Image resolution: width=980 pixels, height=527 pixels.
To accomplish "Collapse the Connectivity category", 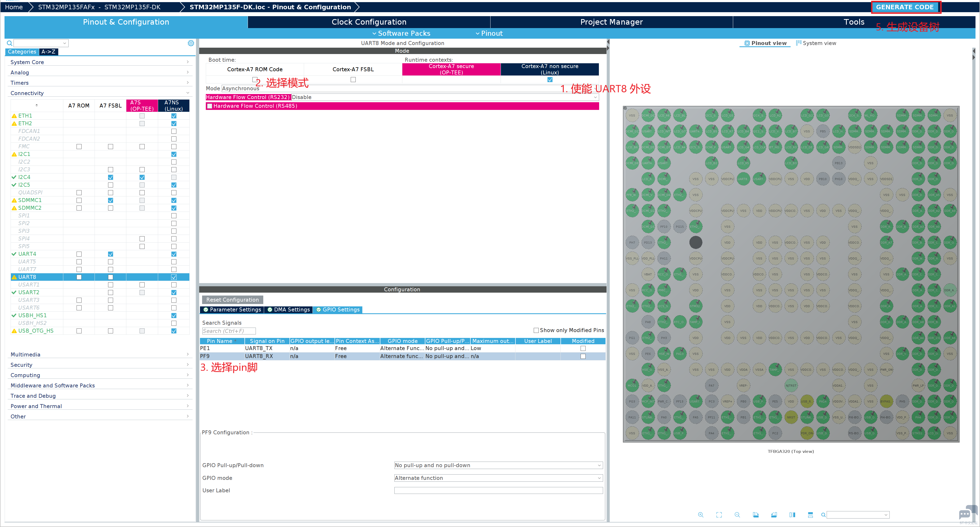I will [100, 93].
